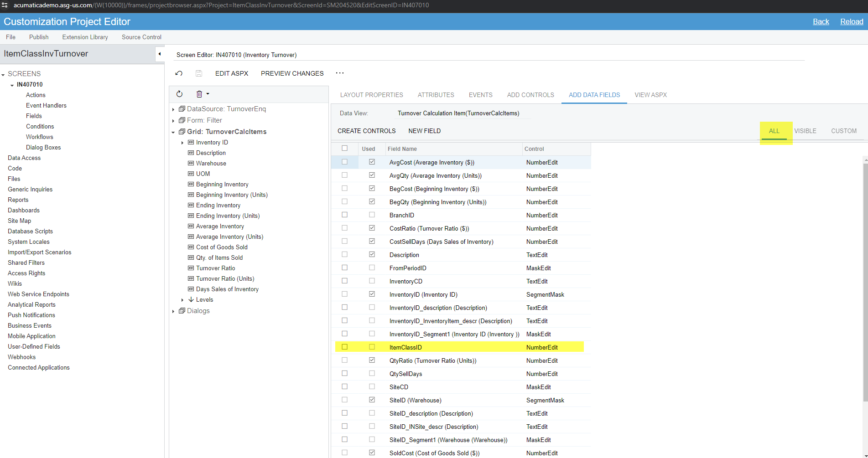The image size is (868, 458).
Task: Click the Reload link
Action: [851, 21]
